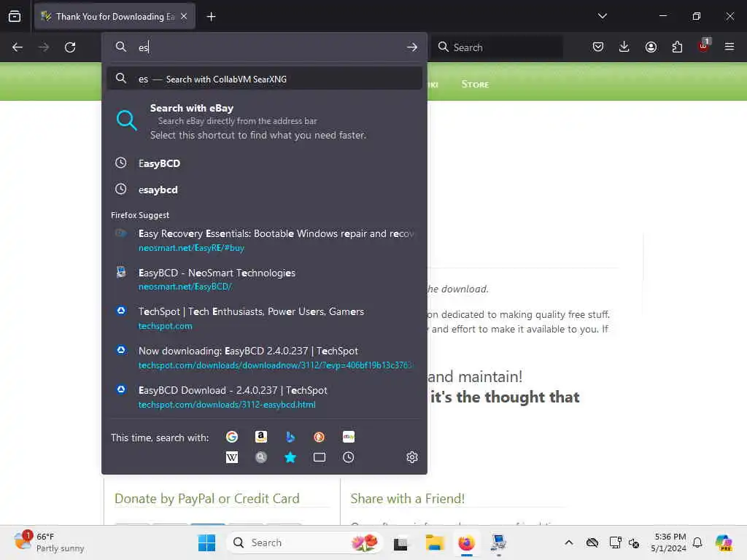Choose the Search with eBay shortcut
This screenshot has height=560, width=747.
pyautogui.click(x=264, y=121)
